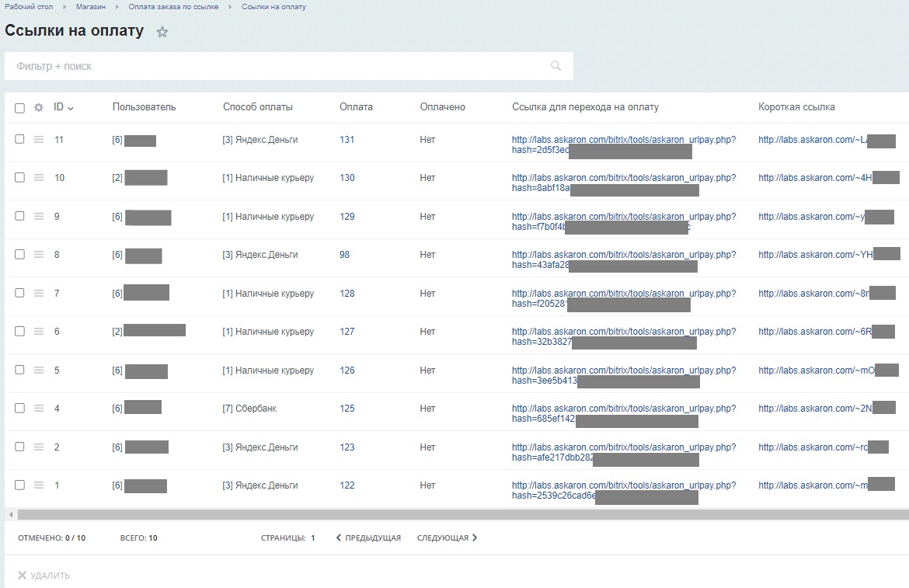
Task: Open hamburger actions menu for ID 5
Action: click(x=39, y=371)
